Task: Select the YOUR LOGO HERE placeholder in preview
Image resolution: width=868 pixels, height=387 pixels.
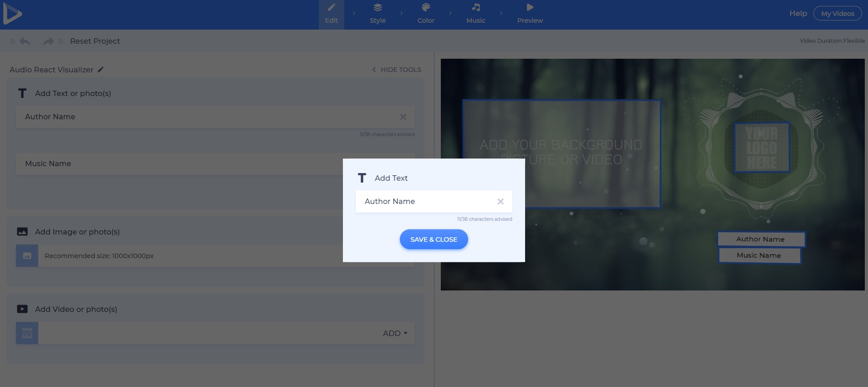Action: 761,148
